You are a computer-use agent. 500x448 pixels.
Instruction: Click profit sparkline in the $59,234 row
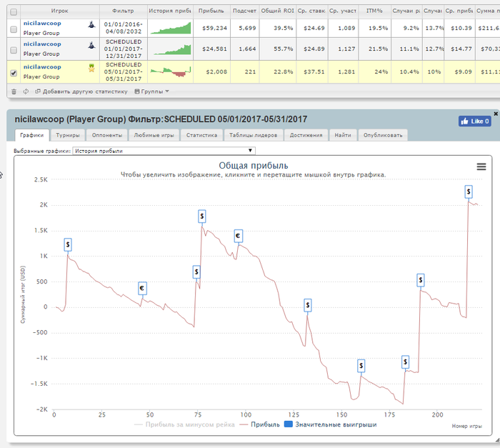click(x=171, y=28)
